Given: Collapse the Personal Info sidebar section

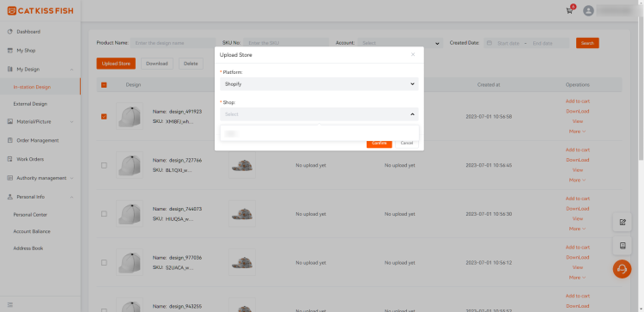Looking at the screenshot, I should [72, 198].
